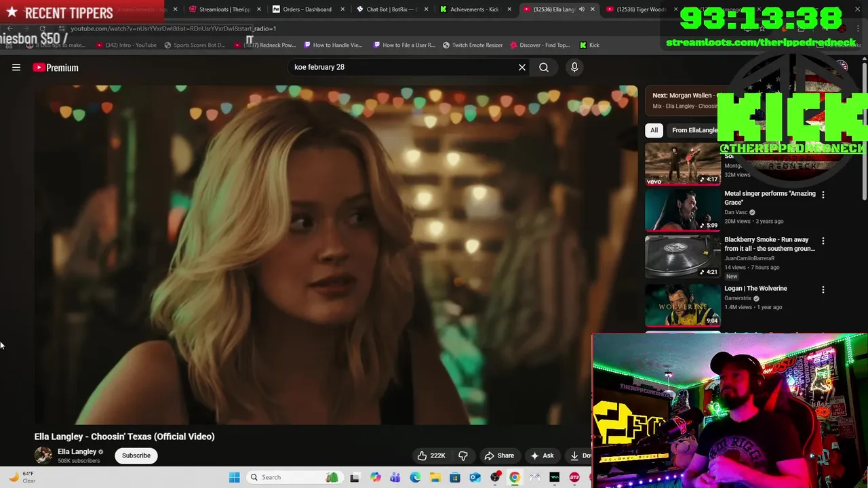This screenshot has height=488, width=868.
Task: Open the GT3 taskbar app icon
Action: coord(574,478)
